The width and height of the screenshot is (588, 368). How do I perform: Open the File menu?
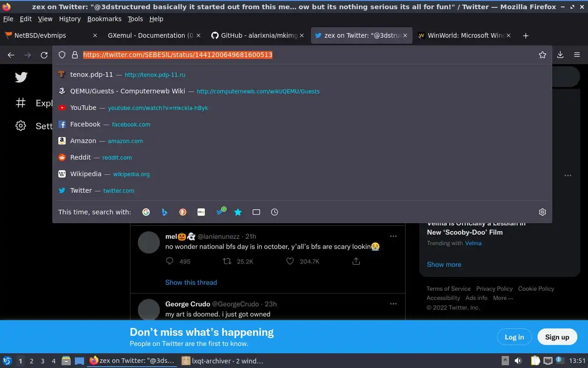click(x=8, y=19)
